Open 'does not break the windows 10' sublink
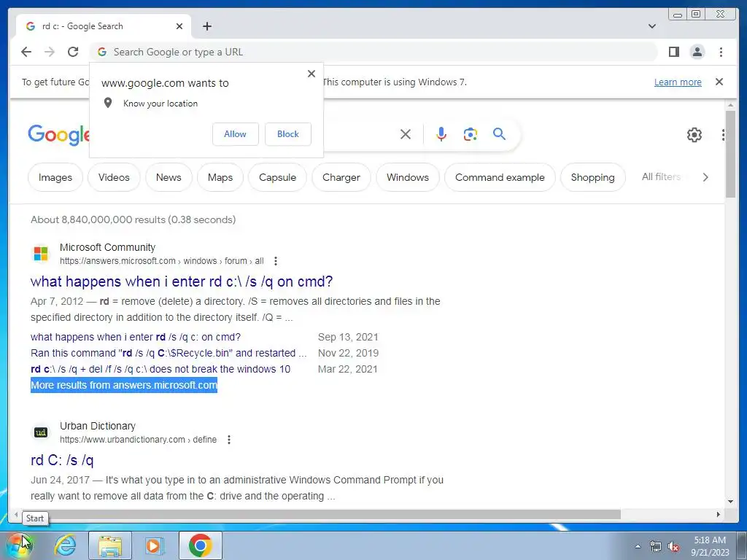The width and height of the screenshot is (747, 560). (160, 369)
